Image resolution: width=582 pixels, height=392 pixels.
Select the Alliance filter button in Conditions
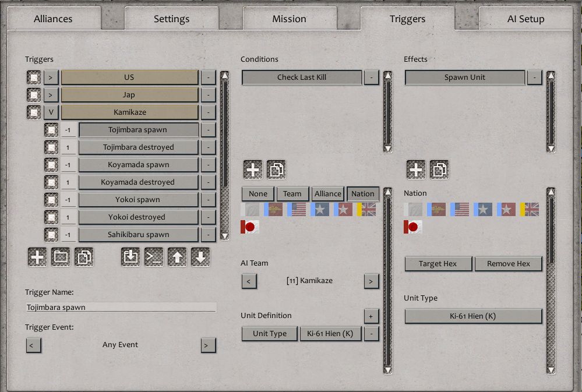pyautogui.click(x=328, y=194)
